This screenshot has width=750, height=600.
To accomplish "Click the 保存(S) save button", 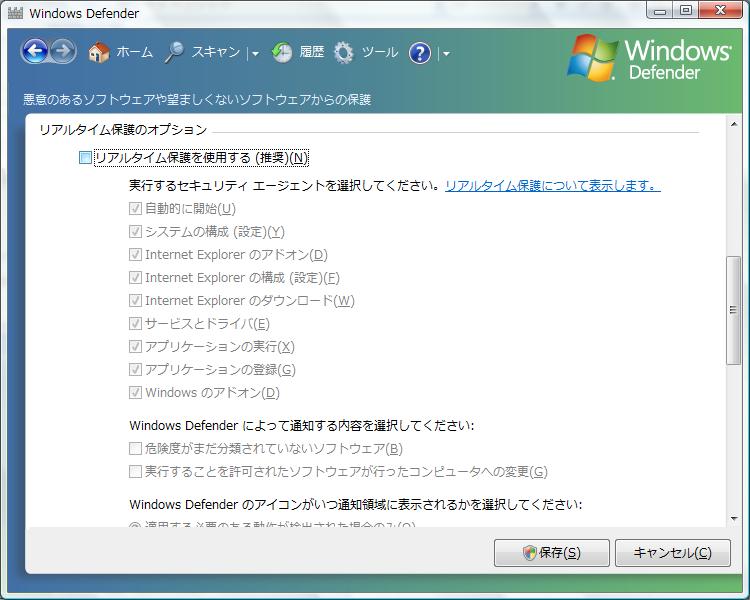I will [x=551, y=553].
